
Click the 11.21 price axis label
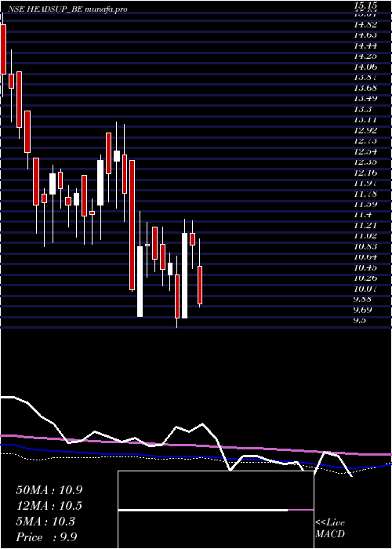(x=365, y=226)
